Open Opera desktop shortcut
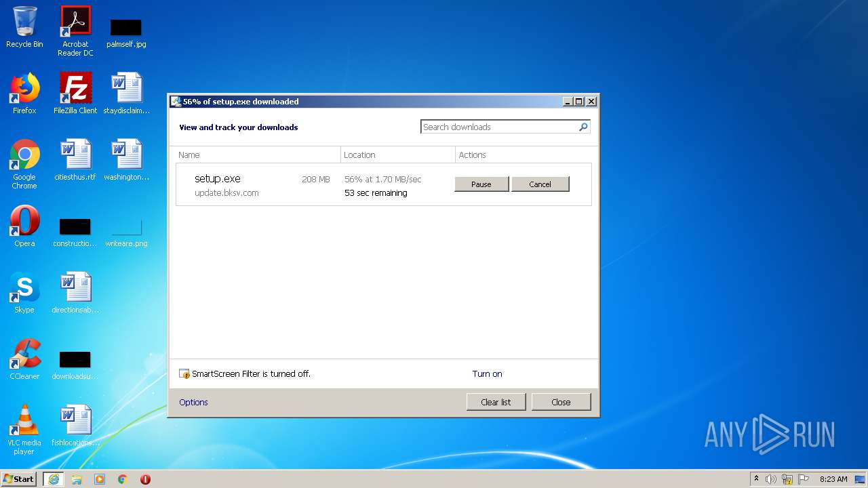The image size is (868, 488). (x=24, y=226)
